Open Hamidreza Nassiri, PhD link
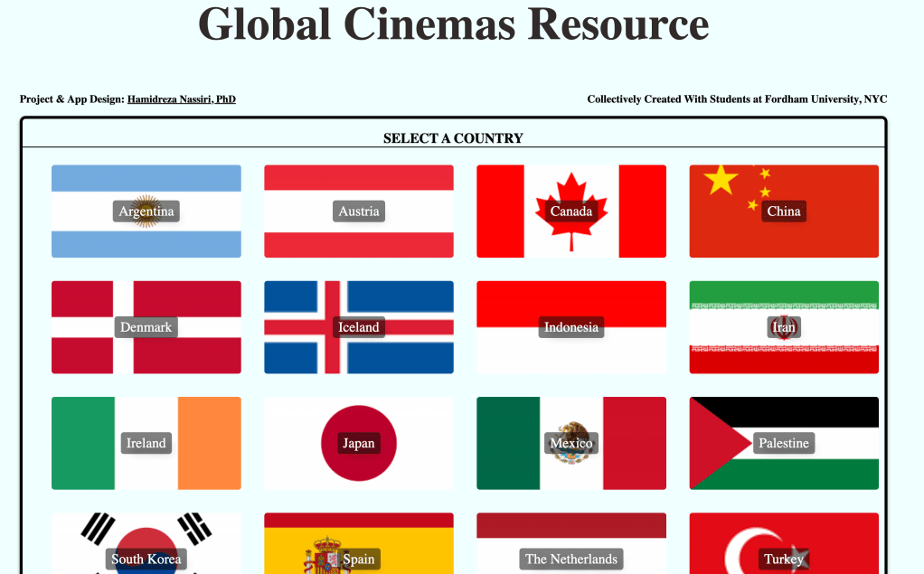Screen dimensions: 924x574 181,99
